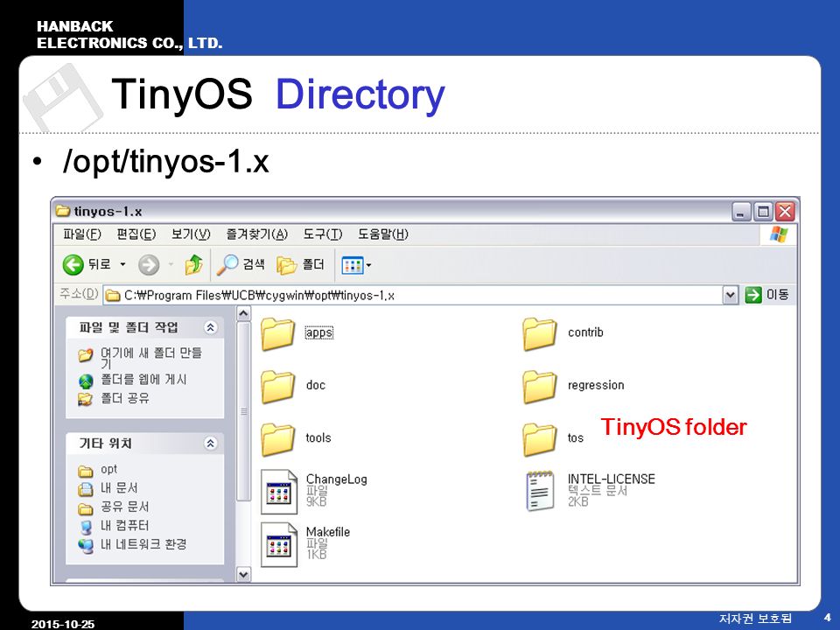The image size is (840, 630).
Task: Open the 보기(V) menu
Action: (191, 234)
